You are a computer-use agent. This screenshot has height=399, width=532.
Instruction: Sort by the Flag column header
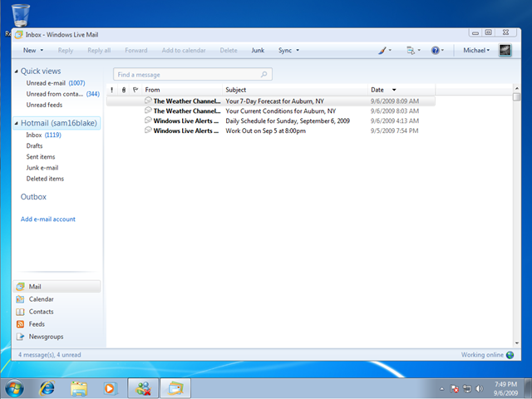135,90
